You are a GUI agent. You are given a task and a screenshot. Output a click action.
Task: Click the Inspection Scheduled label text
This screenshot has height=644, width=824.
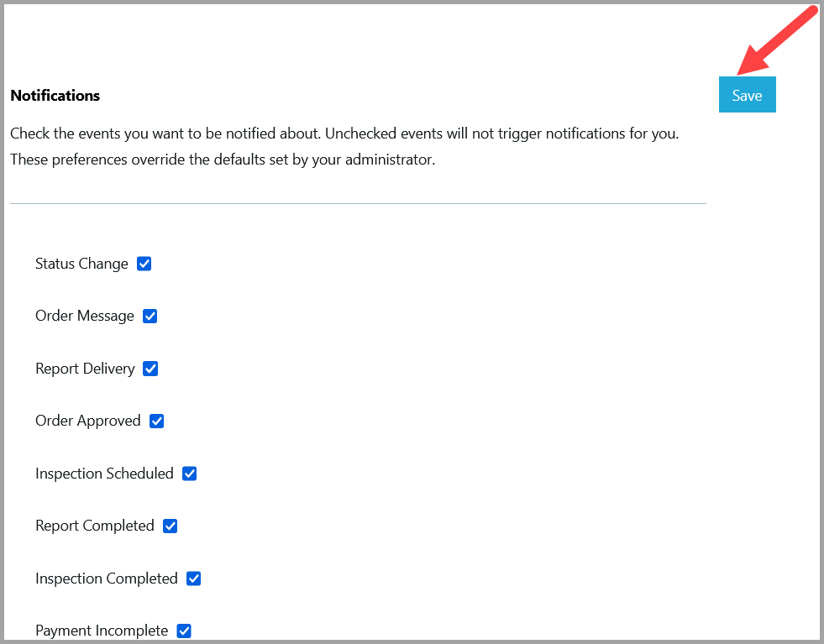pyautogui.click(x=104, y=474)
